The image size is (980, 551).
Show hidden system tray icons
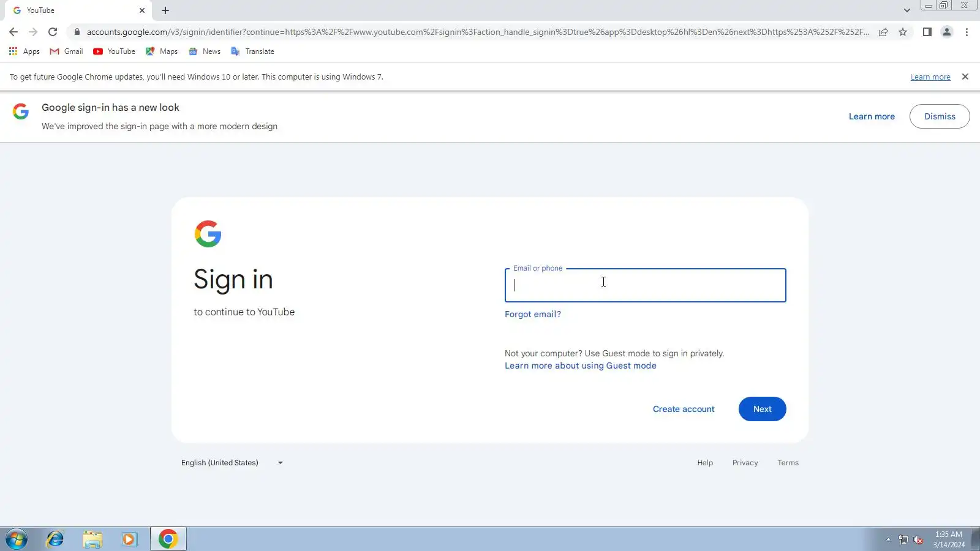pyautogui.click(x=888, y=539)
